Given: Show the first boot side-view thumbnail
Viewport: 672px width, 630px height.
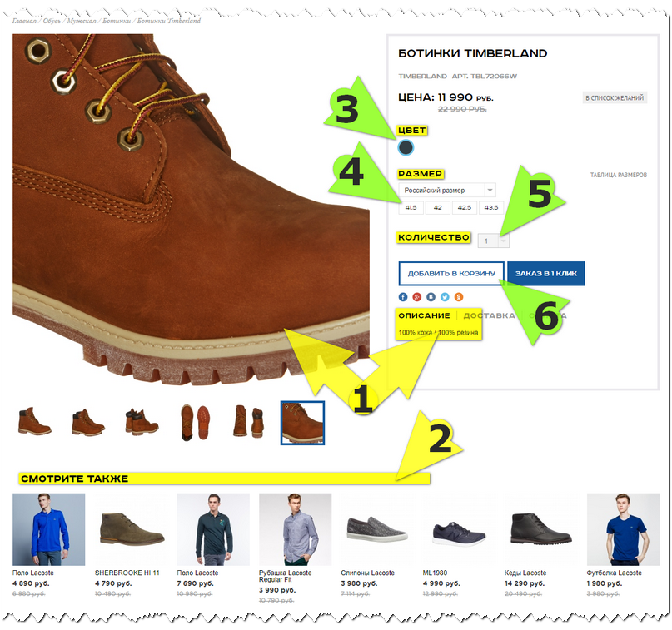Looking at the screenshot, I should (34, 422).
